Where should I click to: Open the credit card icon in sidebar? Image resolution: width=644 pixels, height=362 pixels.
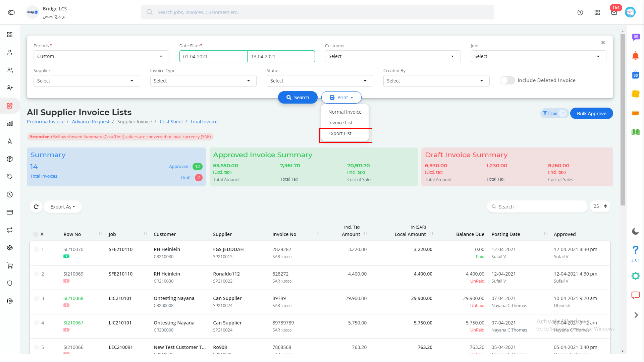[10, 212]
